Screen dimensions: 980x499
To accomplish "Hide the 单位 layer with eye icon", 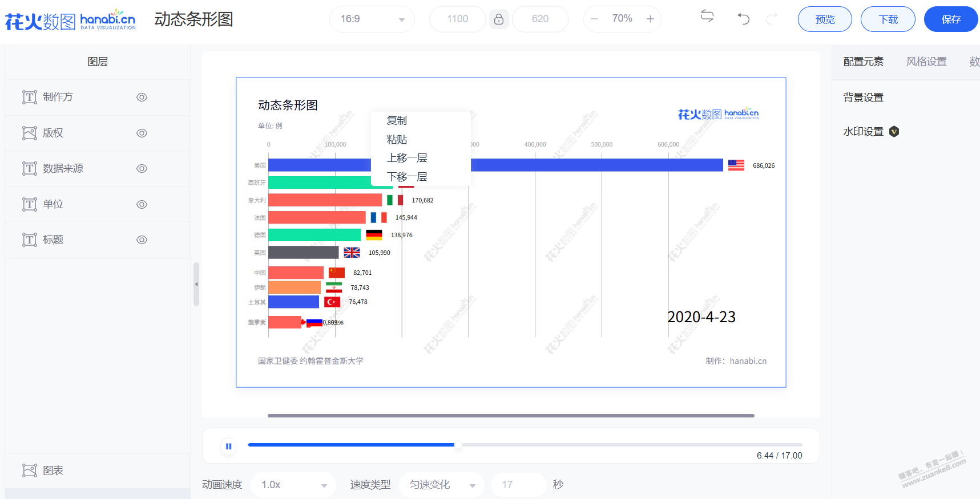I will coord(142,204).
